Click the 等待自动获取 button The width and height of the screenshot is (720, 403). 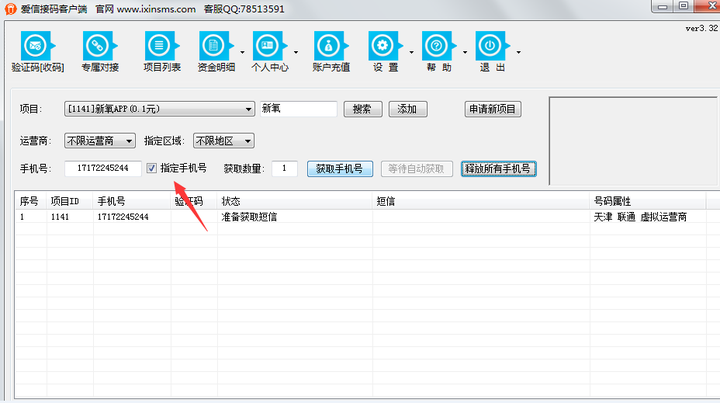tap(416, 169)
